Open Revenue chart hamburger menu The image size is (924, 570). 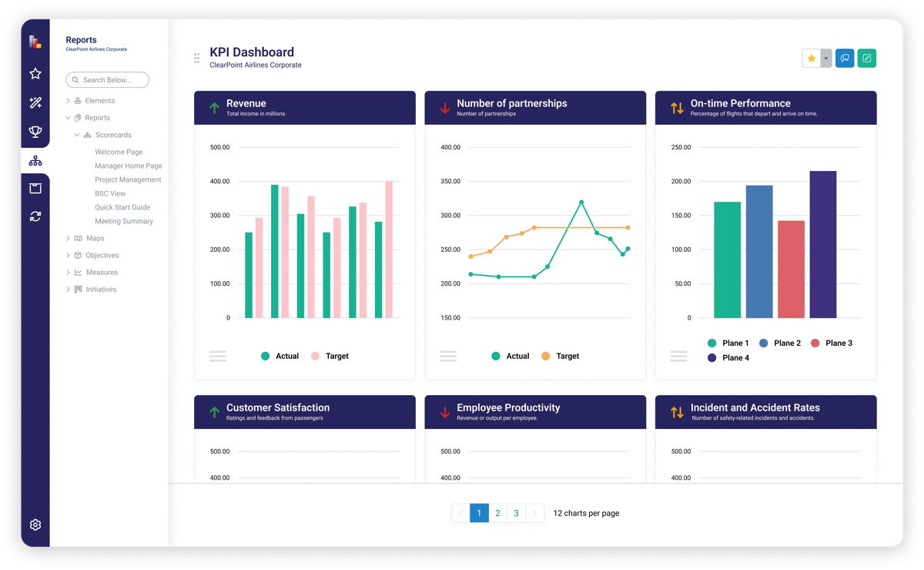(x=218, y=356)
